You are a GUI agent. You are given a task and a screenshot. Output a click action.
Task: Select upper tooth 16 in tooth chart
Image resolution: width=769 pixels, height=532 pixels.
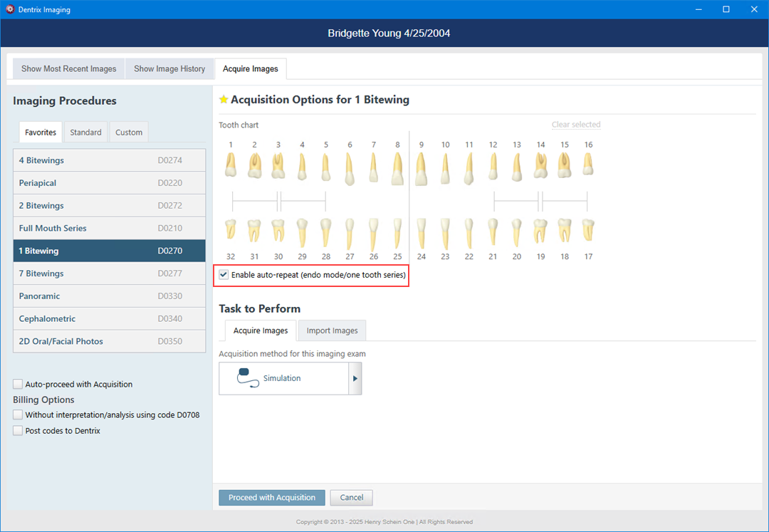(589, 164)
